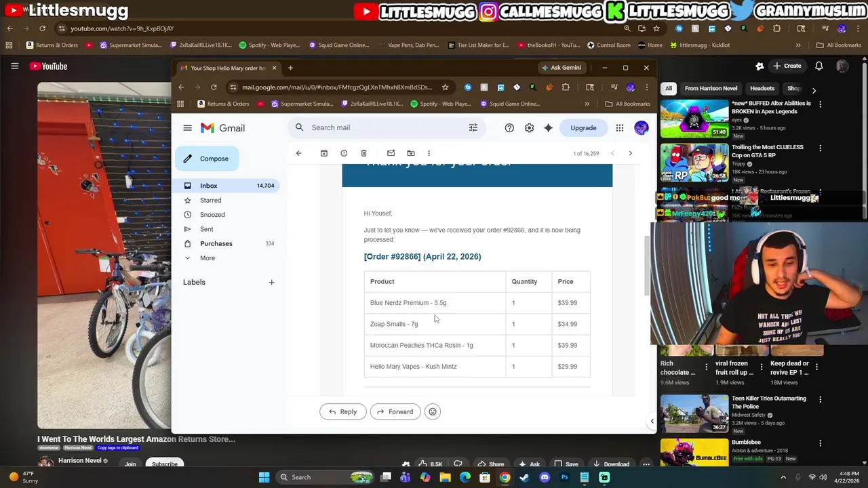868x488 pixels.
Task: Click Blue Nerdz Premium - 3.5g product text
Action: coord(408,303)
